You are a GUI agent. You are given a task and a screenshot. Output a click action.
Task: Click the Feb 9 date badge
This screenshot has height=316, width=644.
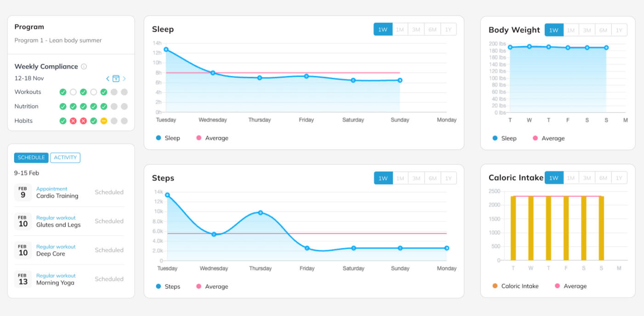(x=23, y=192)
